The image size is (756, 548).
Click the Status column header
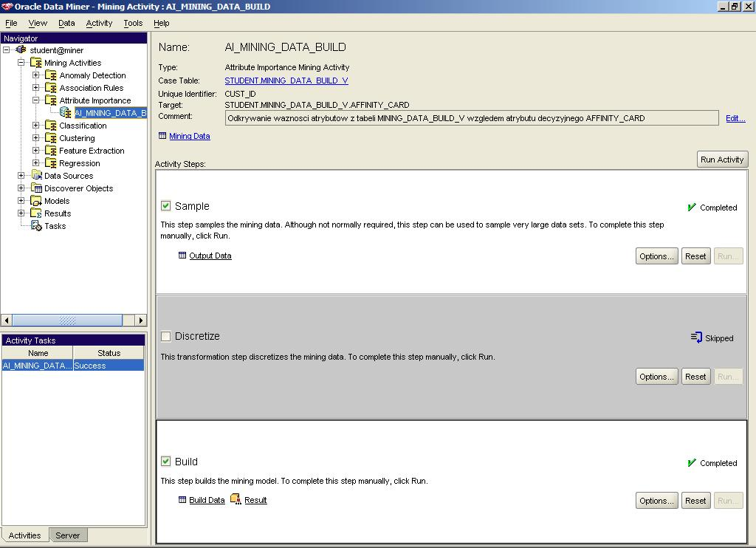tap(109, 352)
